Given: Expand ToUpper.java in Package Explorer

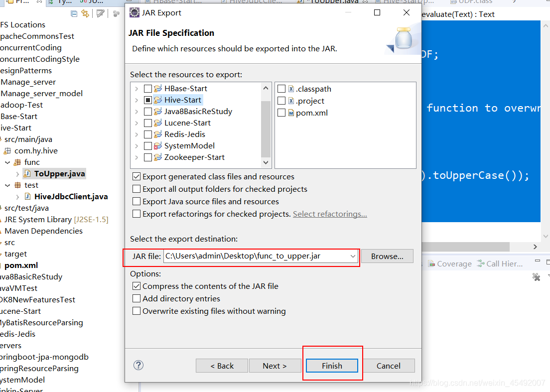Looking at the screenshot, I should pyautogui.click(x=17, y=174).
